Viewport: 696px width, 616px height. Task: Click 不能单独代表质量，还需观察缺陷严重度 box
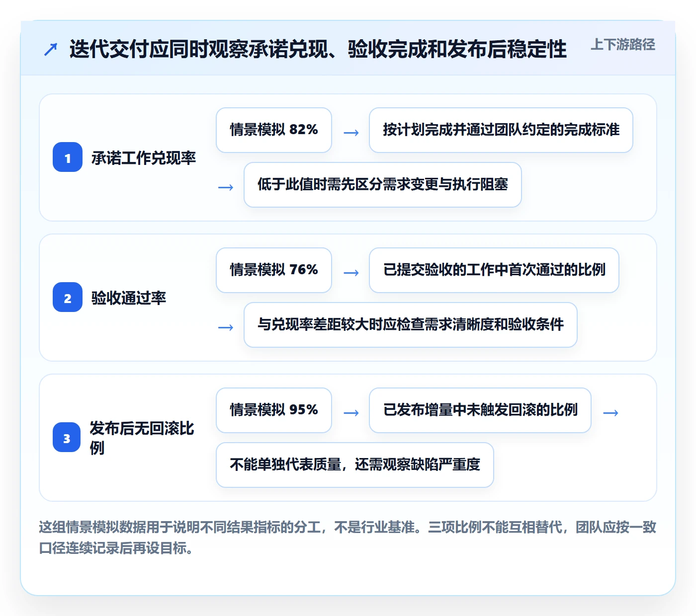355,465
